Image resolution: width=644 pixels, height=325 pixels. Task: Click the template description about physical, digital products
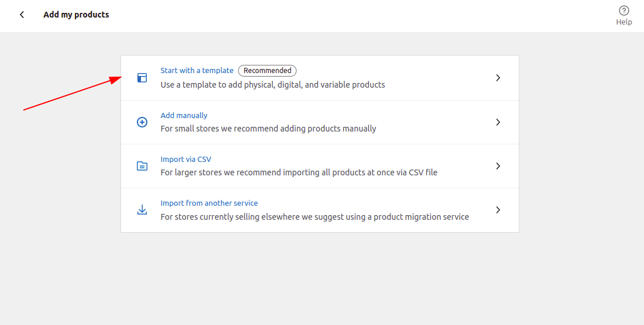(x=273, y=85)
